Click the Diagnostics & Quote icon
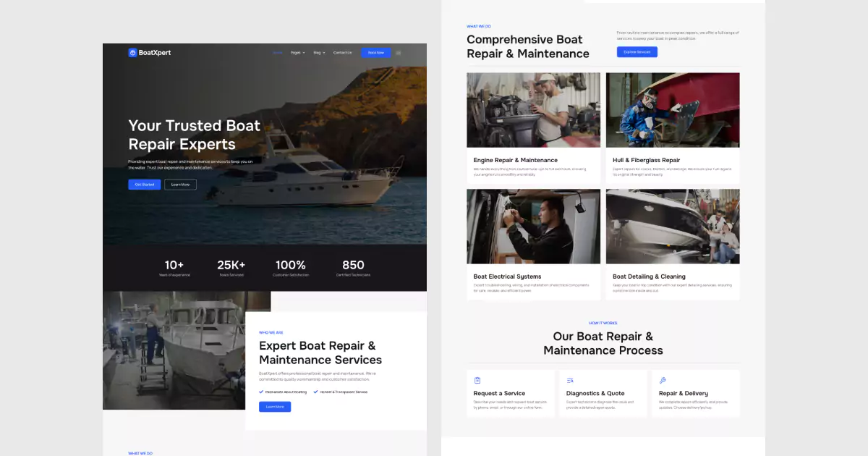The width and height of the screenshot is (868, 456). coord(571,379)
